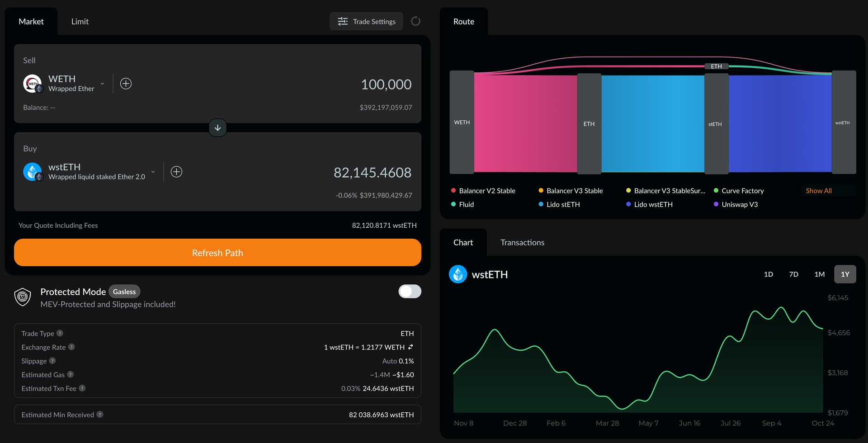Click the pink WETH-to-ETH route flow
The width and height of the screenshot is (868, 443).
526,123
